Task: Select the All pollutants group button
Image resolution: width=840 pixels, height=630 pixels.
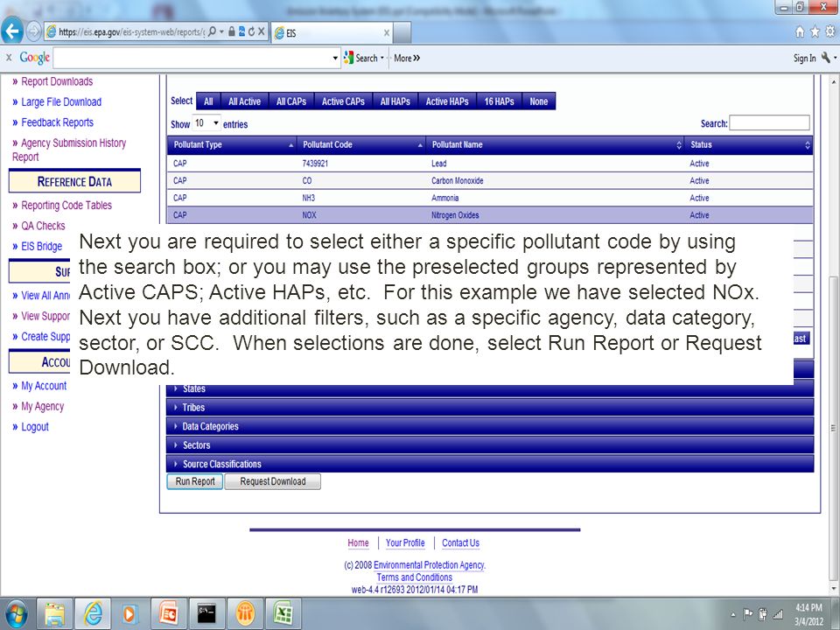Action: [x=208, y=101]
